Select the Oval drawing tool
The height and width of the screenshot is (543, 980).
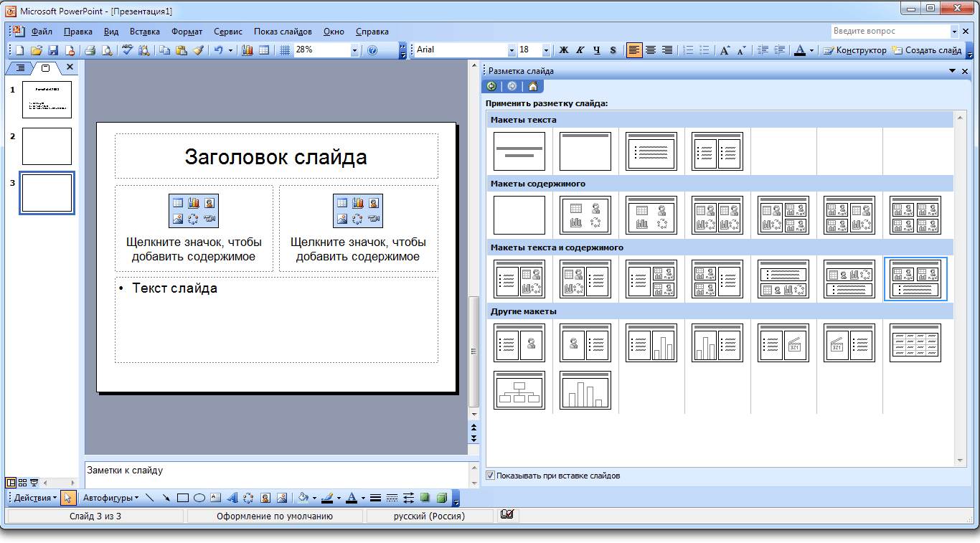click(199, 497)
